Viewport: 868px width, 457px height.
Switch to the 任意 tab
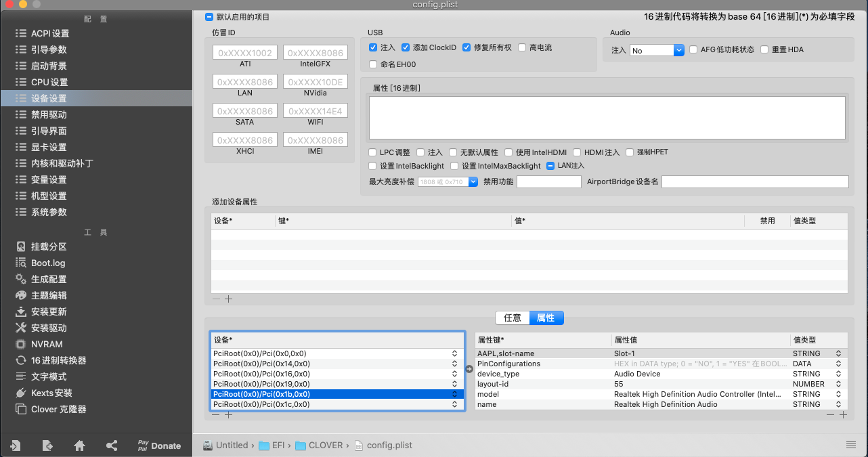513,318
